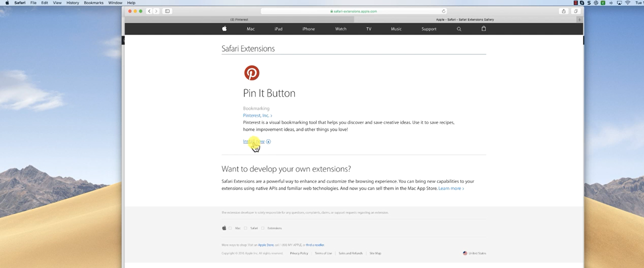Select United States region chooser
Image resolution: width=644 pixels, height=268 pixels.
click(x=474, y=253)
